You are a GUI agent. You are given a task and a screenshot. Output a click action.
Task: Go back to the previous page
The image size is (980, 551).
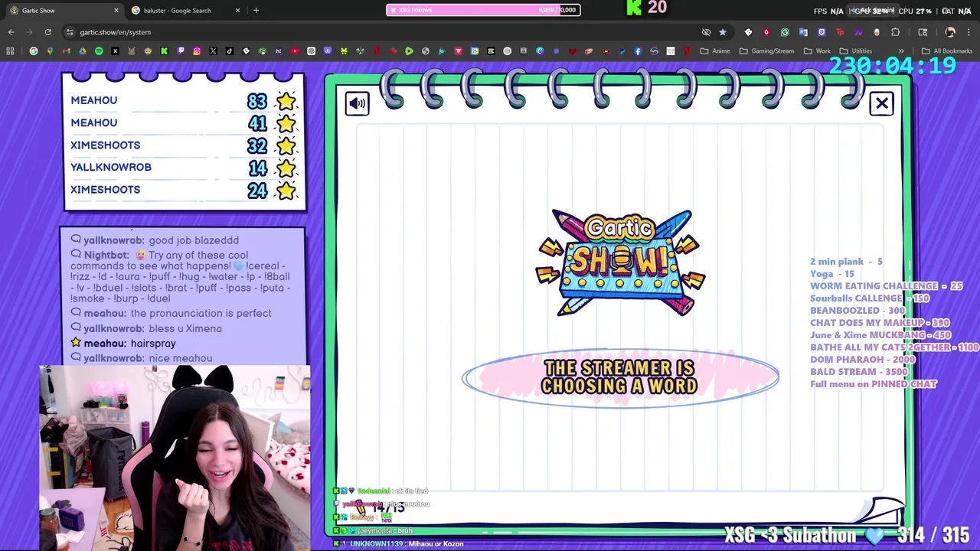click(11, 32)
